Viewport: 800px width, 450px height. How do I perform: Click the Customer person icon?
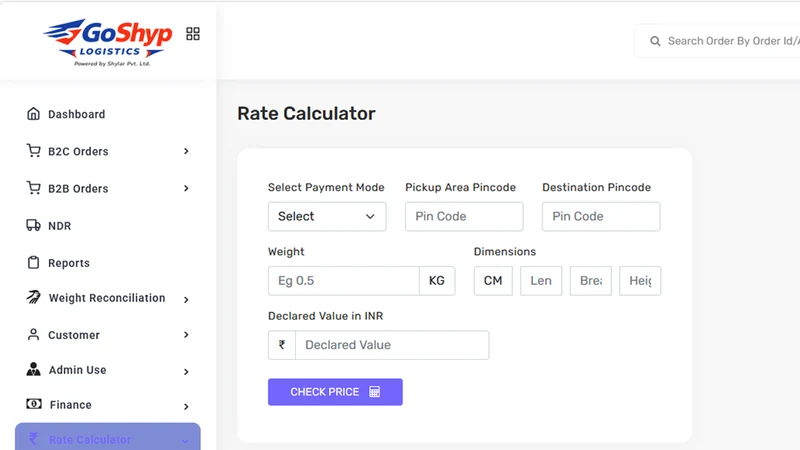pos(33,335)
